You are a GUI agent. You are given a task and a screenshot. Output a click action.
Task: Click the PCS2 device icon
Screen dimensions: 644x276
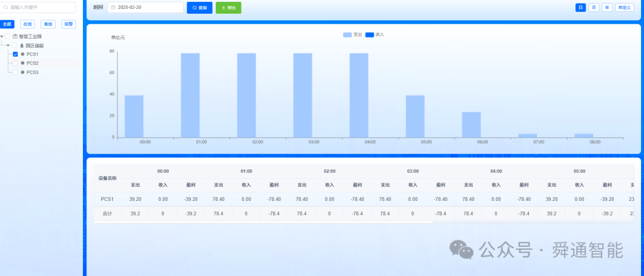[x=23, y=63]
